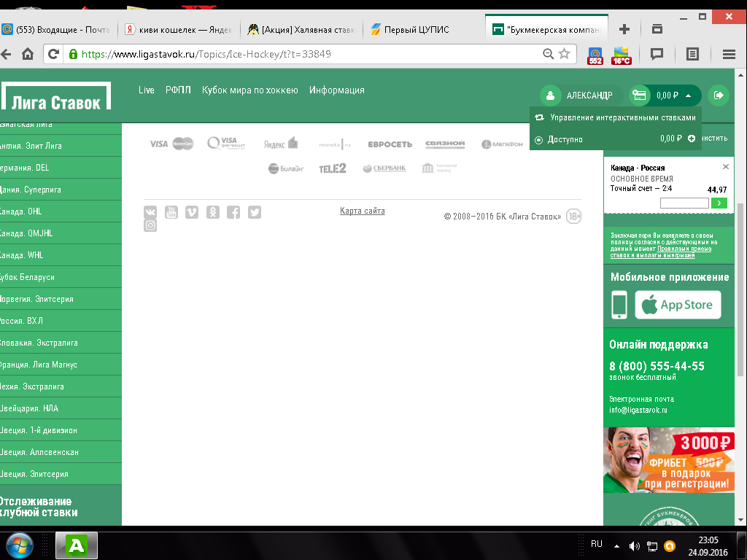Select Канада. QMJHL league
The height and width of the screenshot is (560, 747).
click(61, 233)
